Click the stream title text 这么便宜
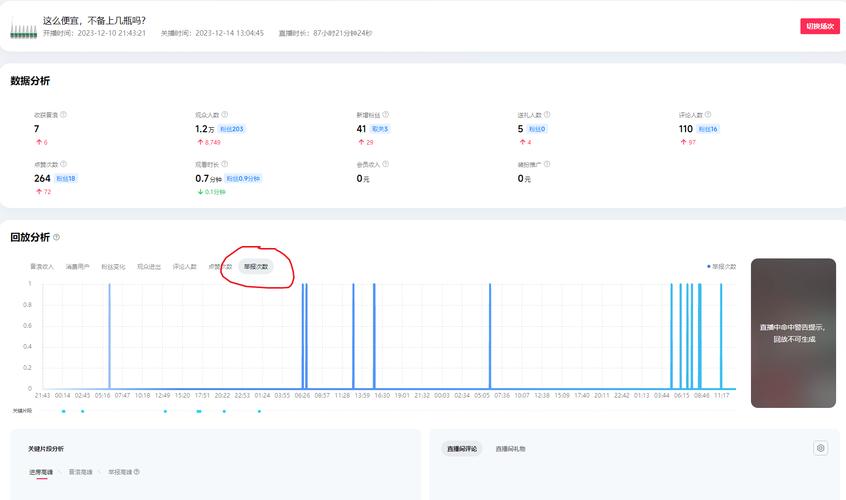 (94, 20)
